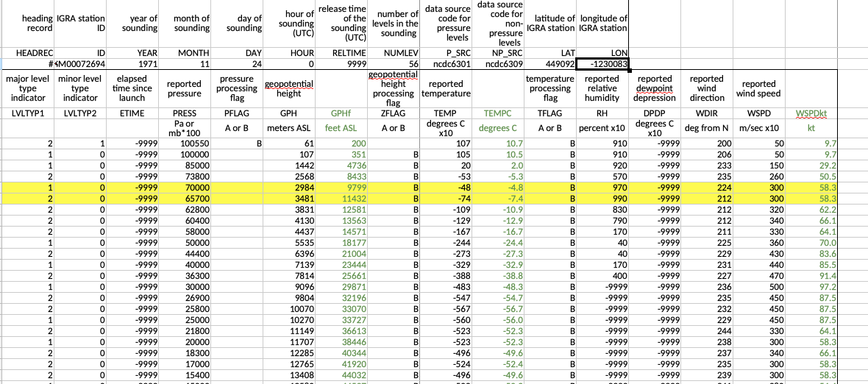
Task: Select the highlighted height value 2984
Action: pos(291,186)
